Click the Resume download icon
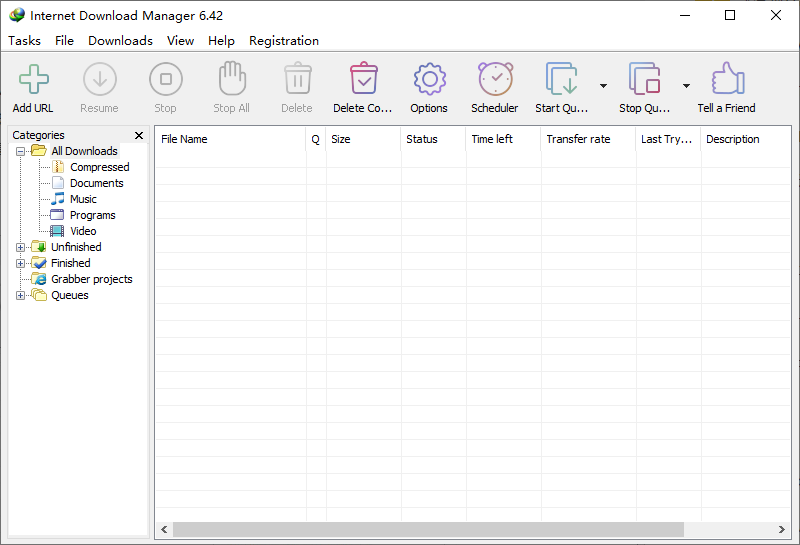The width and height of the screenshot is (800, 545). 99,79
